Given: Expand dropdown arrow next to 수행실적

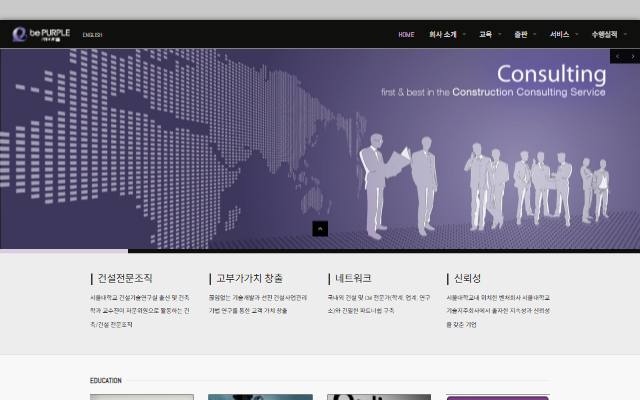Looking at the screenshot, I should coord(625,34).
